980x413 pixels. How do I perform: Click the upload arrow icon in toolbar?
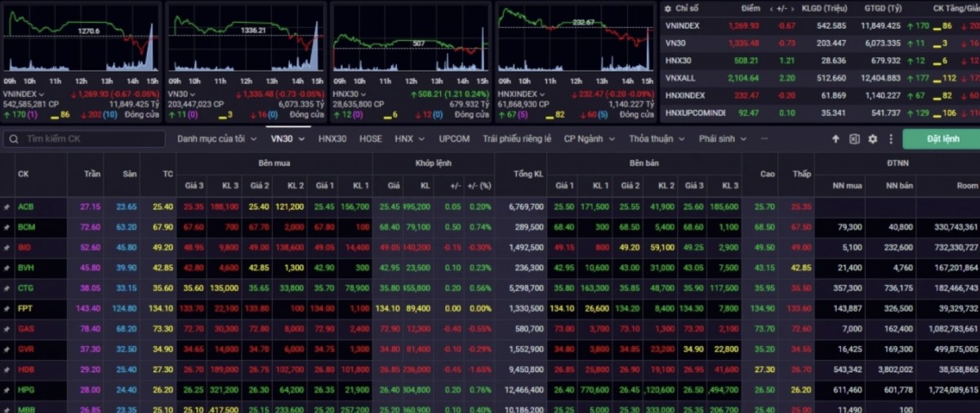click(x=835, y=140)
